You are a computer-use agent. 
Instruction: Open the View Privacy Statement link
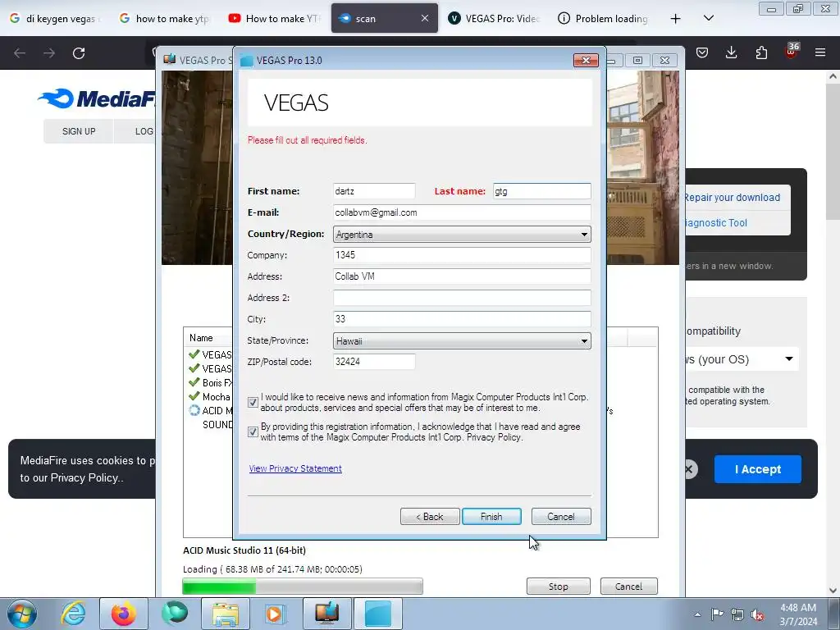[295, 468]
